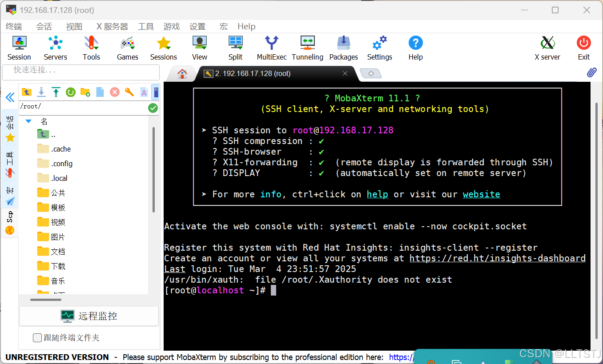The height and width of the screenshot is (364, 603).
Task: Click the key permissions icon
Action: pyautogui.click(x=129, y=92)
